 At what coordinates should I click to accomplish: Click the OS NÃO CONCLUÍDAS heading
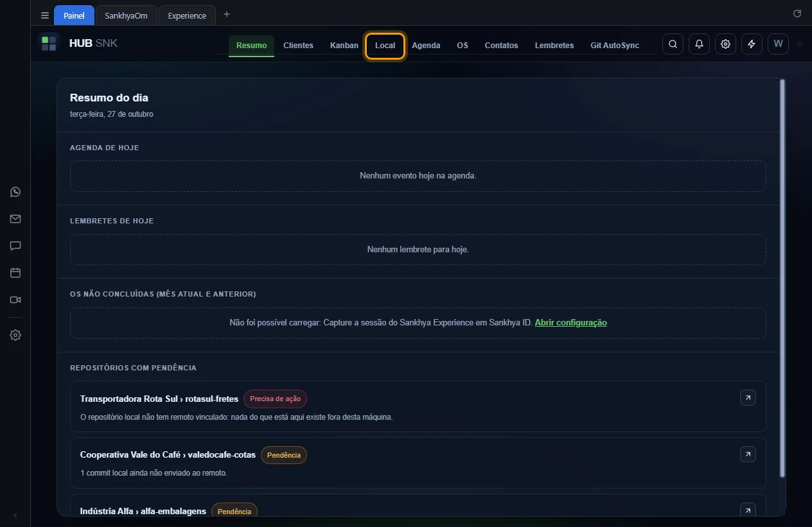tap(163, 294)
